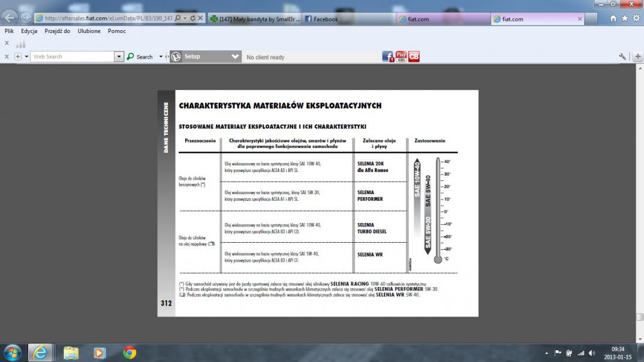
Task: Open the Facebook toolbar shortcut icon
Action: [388, 57]
